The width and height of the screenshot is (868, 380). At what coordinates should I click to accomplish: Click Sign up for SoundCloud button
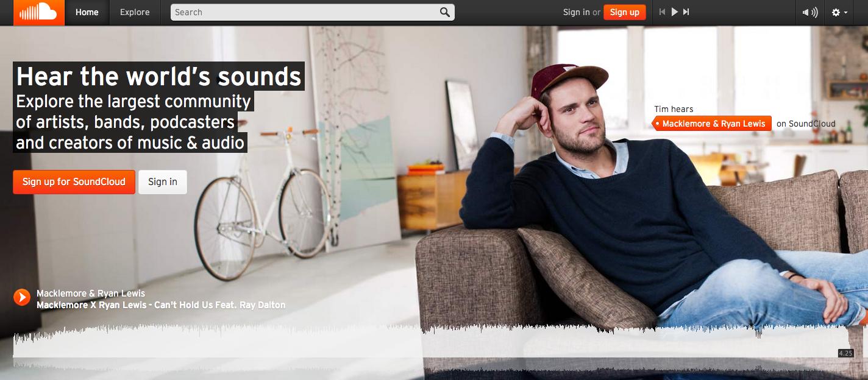coord(74,182)
